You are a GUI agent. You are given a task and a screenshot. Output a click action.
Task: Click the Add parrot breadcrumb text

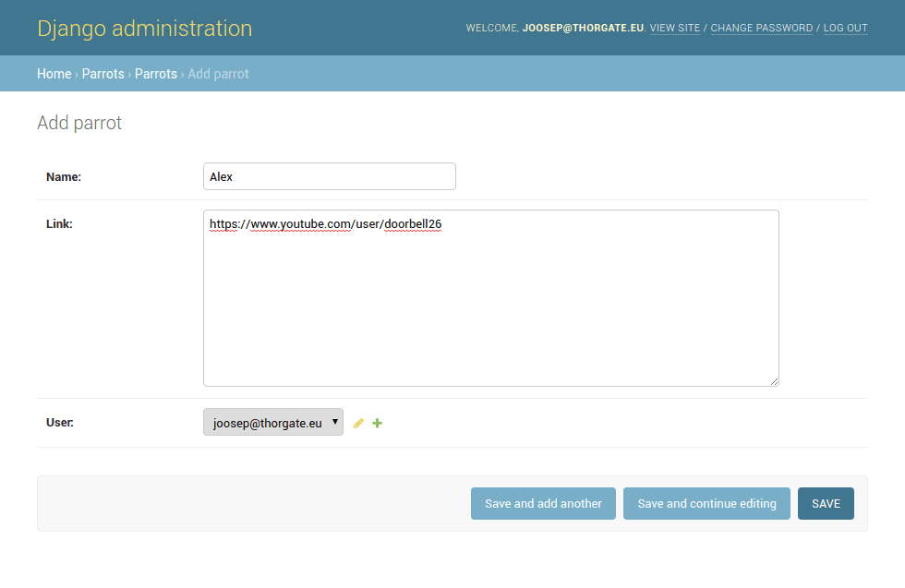click(x=218, y=74)
